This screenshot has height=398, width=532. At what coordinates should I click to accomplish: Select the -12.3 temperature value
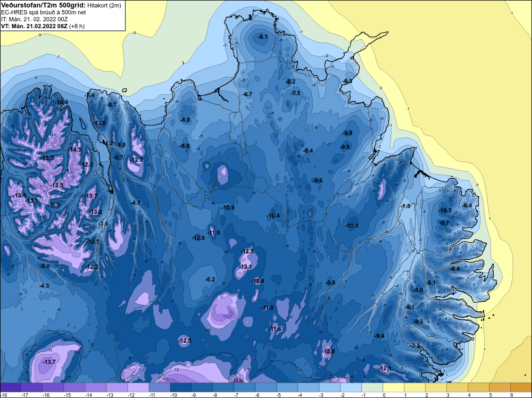(x=137, y=160)
